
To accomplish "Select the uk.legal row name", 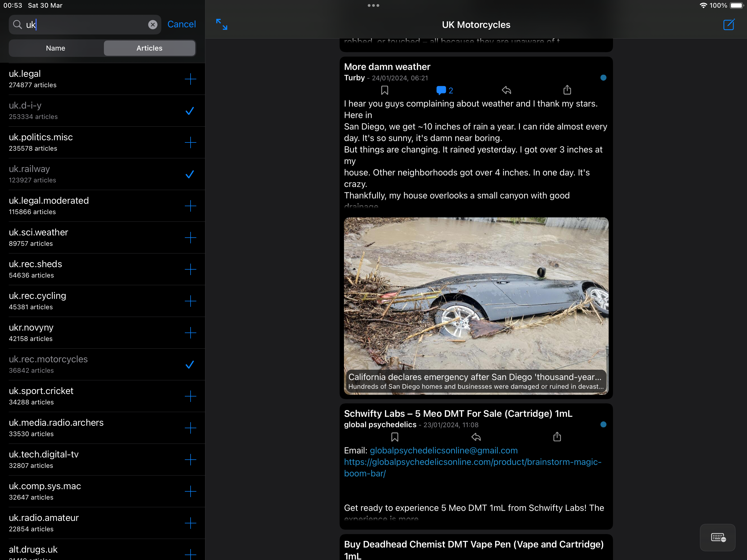I will pyautogui.click(x=25, y=74).
